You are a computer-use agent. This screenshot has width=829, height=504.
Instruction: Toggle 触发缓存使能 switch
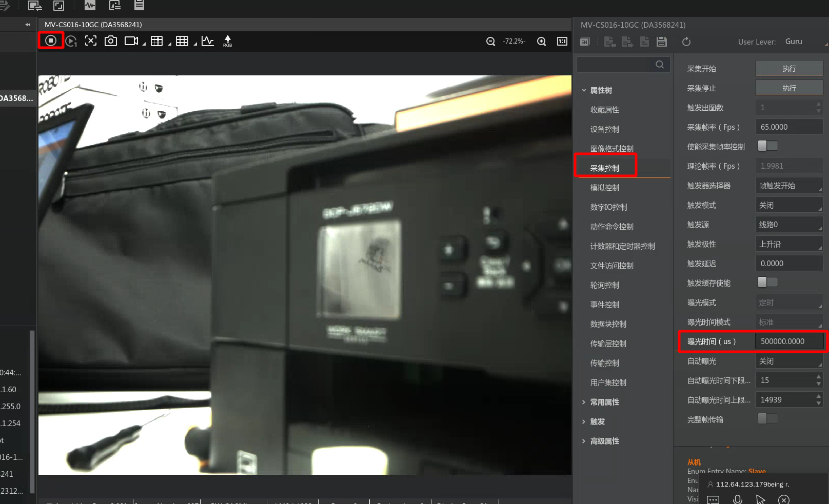click(x=768, y=283)
